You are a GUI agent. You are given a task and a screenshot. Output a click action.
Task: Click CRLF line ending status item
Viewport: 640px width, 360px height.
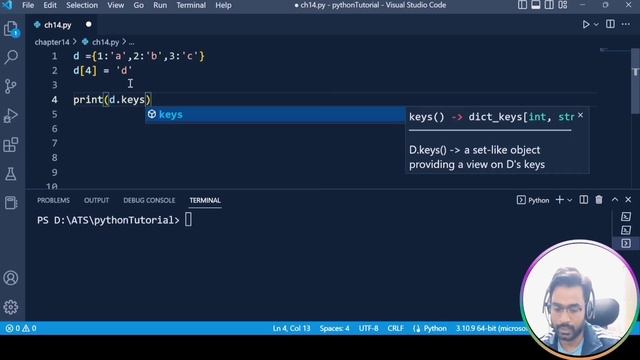click(x=396, y=328)
